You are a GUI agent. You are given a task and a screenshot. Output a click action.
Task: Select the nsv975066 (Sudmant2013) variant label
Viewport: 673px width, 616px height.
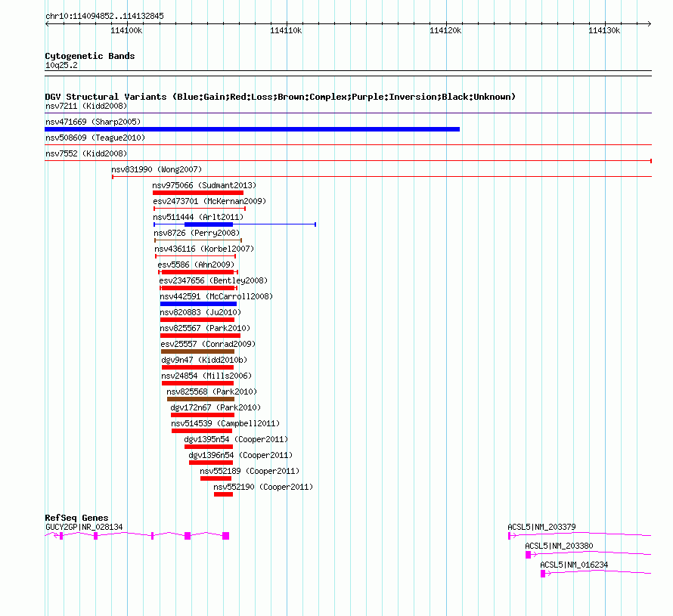pos(204,185)
